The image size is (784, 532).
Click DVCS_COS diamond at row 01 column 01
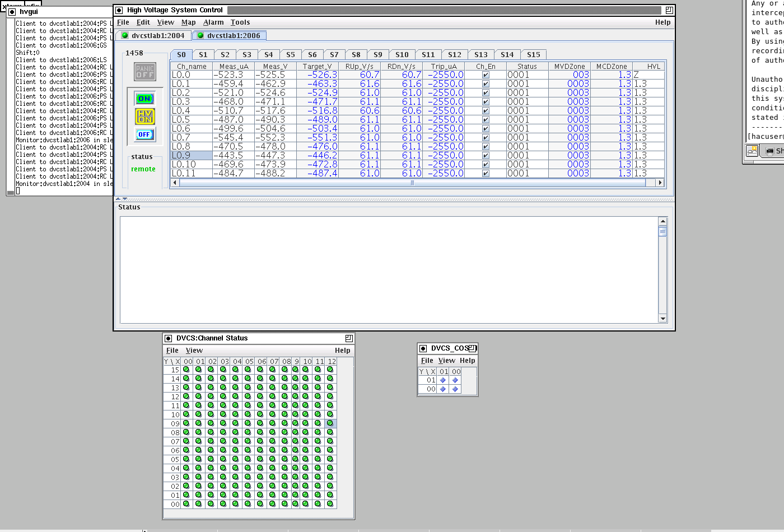[443, 380]
